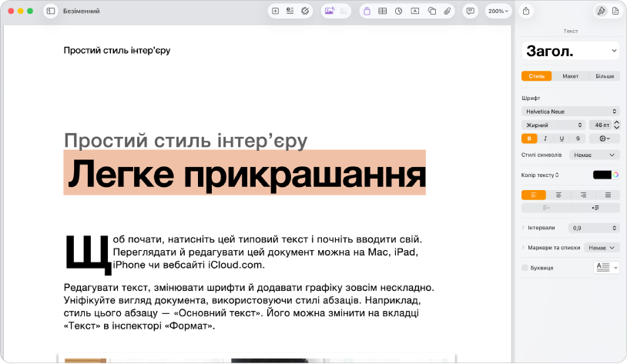Toggle Strikethrough formatting button
The image size is (627, 364).
[x=578, y=139]
